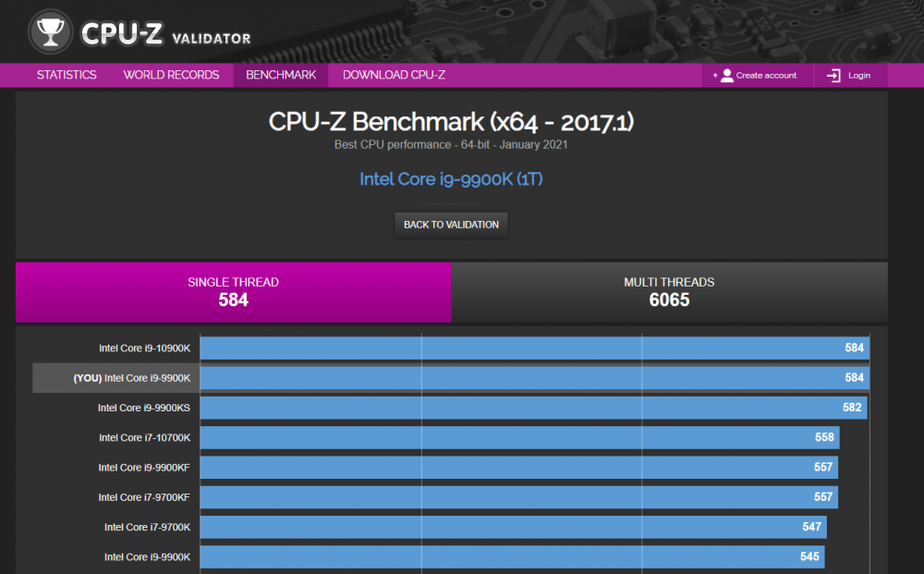Viewport: 924px width, 574px height.
Task: Click the BACK TO VALIDATION button
Action: point(451,225)
